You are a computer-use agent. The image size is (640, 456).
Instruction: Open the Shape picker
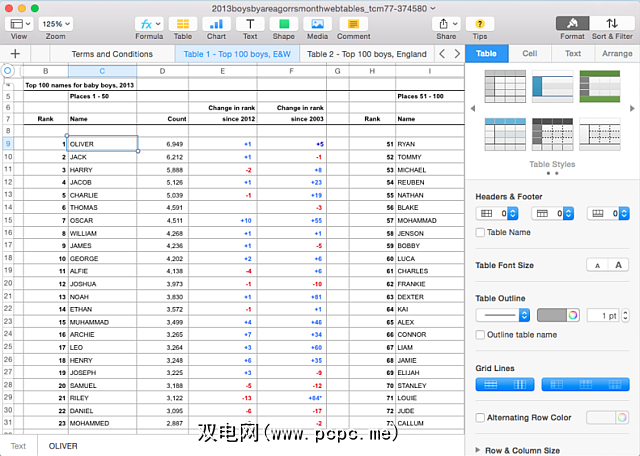click(284, 23)
